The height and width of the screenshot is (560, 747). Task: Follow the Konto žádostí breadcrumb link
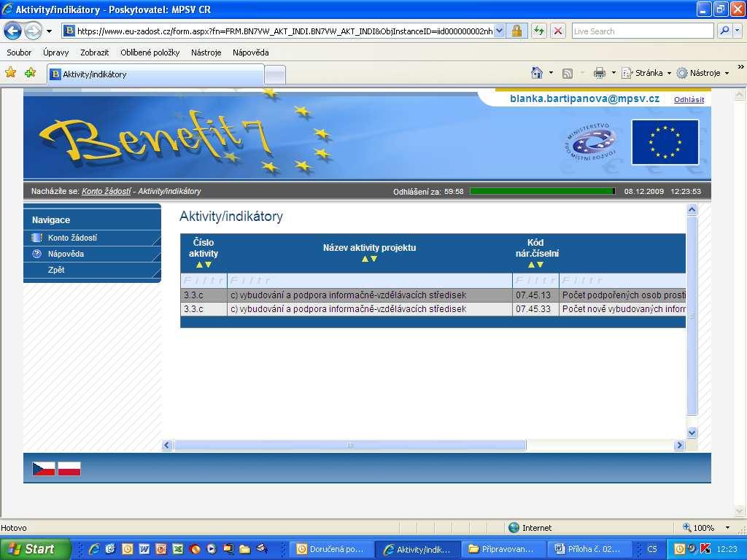107,191
